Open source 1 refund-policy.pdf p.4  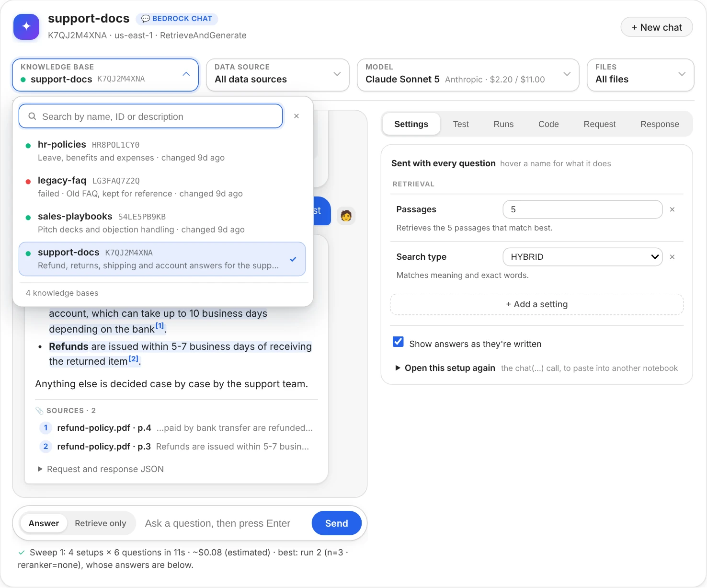176,428
